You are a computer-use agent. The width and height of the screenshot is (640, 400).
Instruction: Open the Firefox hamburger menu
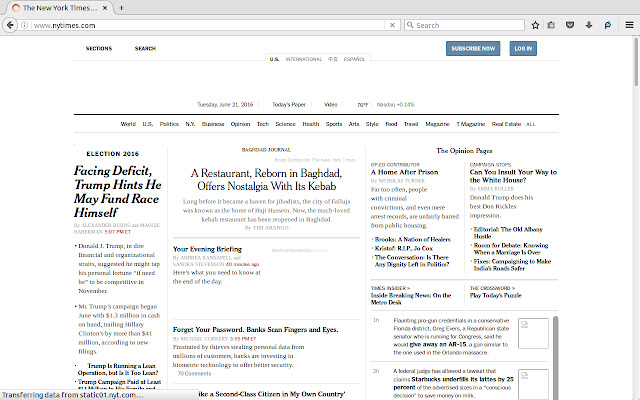tap(629, 25)
